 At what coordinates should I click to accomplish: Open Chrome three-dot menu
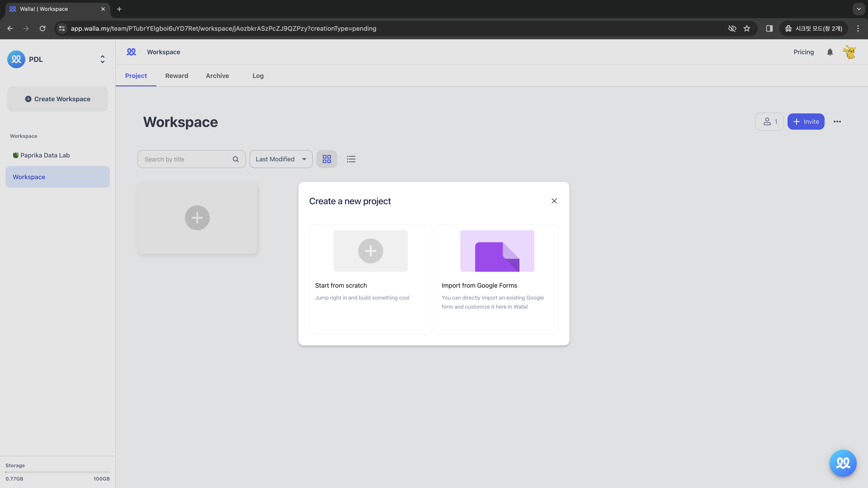point(858,29)
